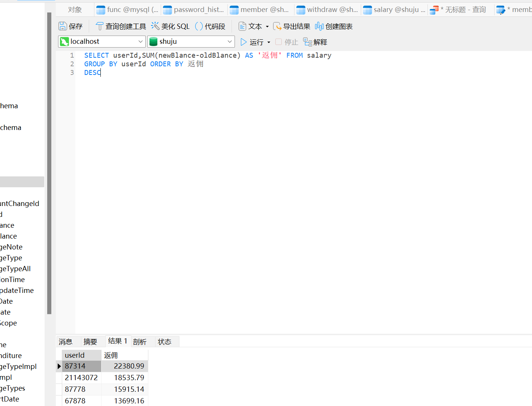532x406 pixels.
Task: Select the result cell with value 21143072
Action: 81,378
